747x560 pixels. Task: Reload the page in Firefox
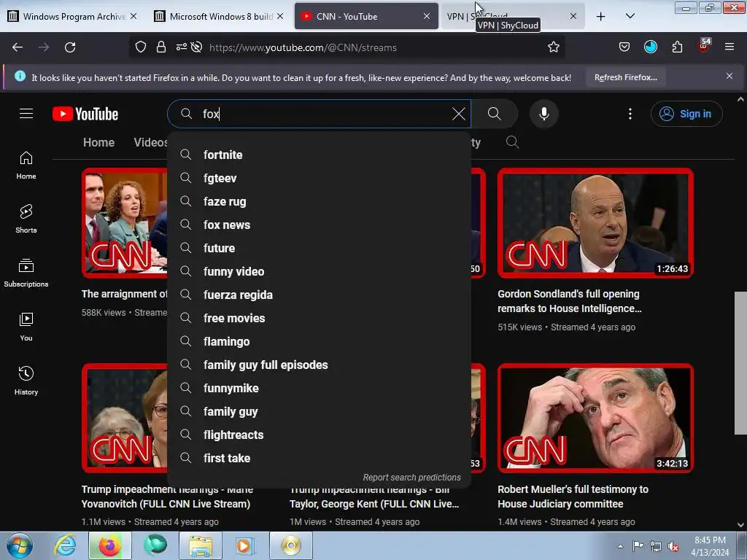coord(70,47)
